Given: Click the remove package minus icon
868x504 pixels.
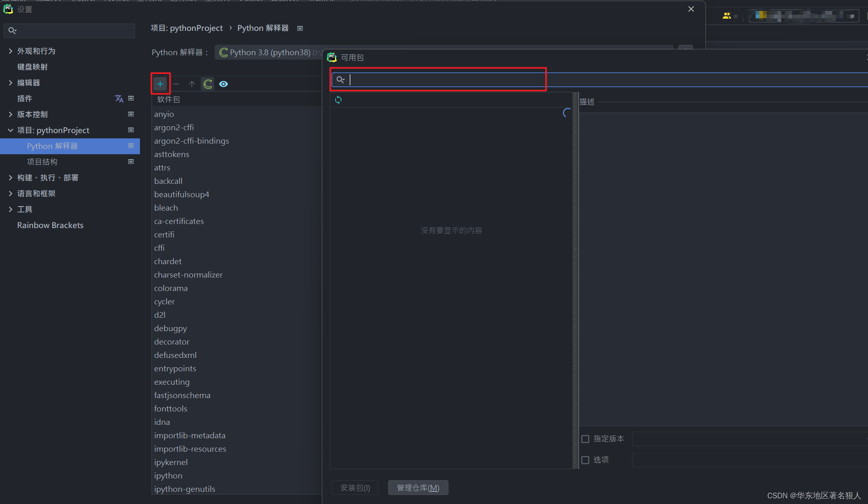Looking at the screenshot, I should (176, 84).
